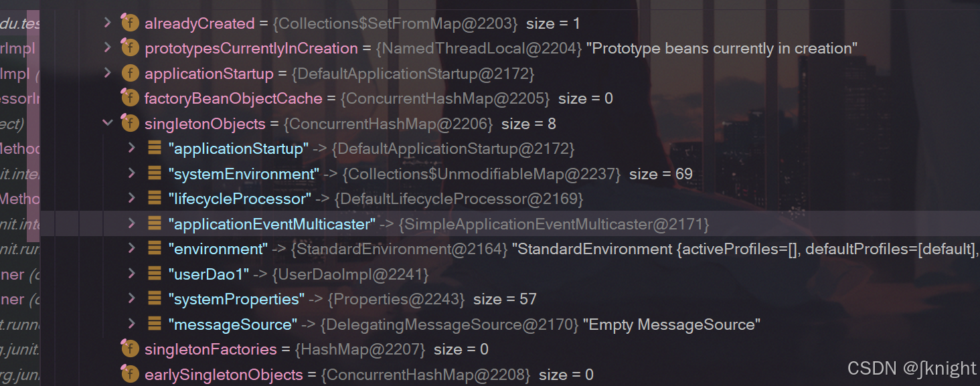Expand the messageSource map entry
This screenshot has width=980, height=386.
pyautogui.click(x=131, y=324)
